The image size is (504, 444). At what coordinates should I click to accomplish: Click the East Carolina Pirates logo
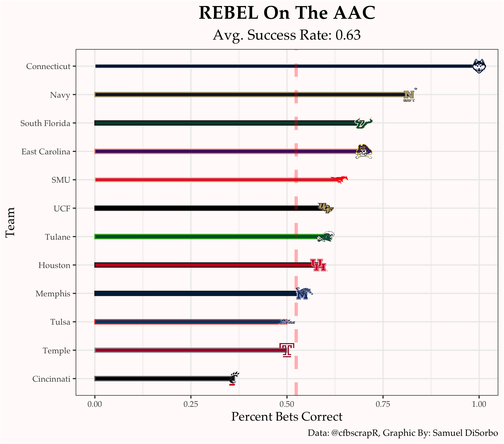click(364, 152)
